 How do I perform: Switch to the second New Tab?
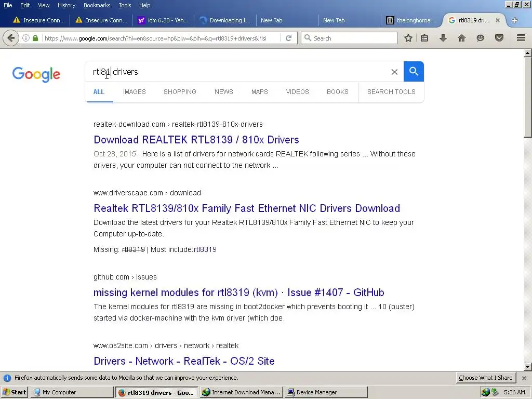[350, 20]
